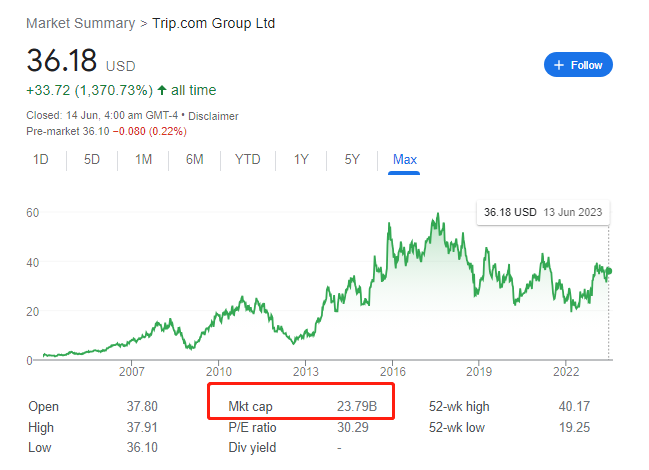Viewport: 649px width, 470px height.
Task: Click the 36.18 USD chart tooltip
Action: coord(543,212)
